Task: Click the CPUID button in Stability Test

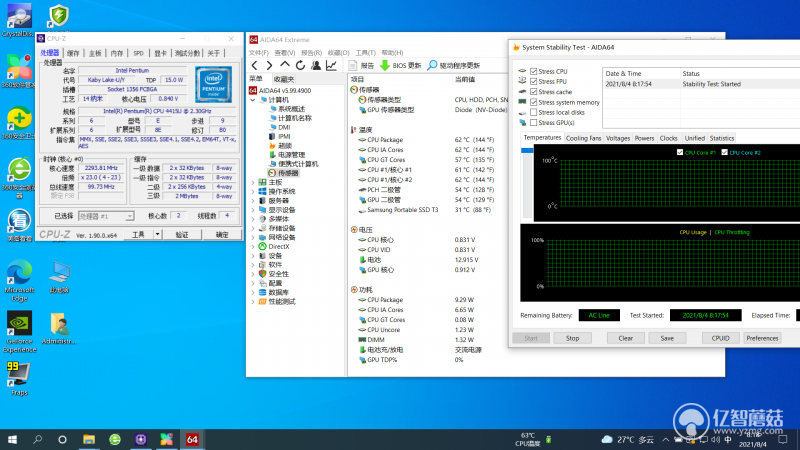Action: tap(720, 338)
